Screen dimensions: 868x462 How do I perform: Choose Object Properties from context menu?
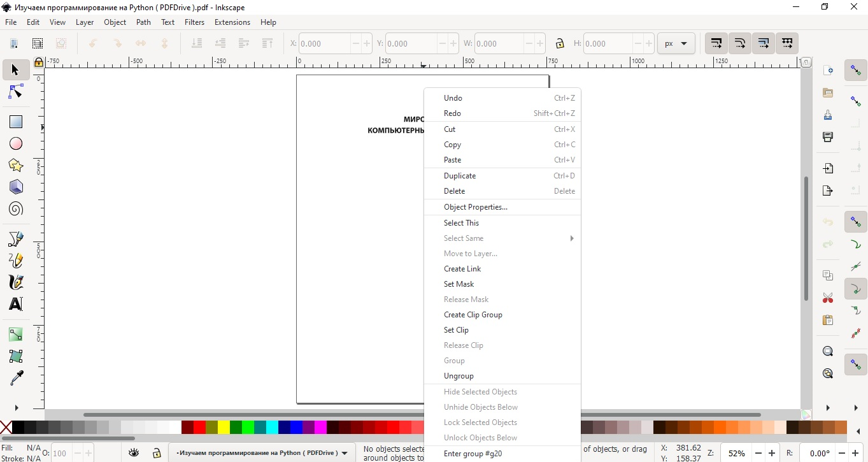point(476,207)
